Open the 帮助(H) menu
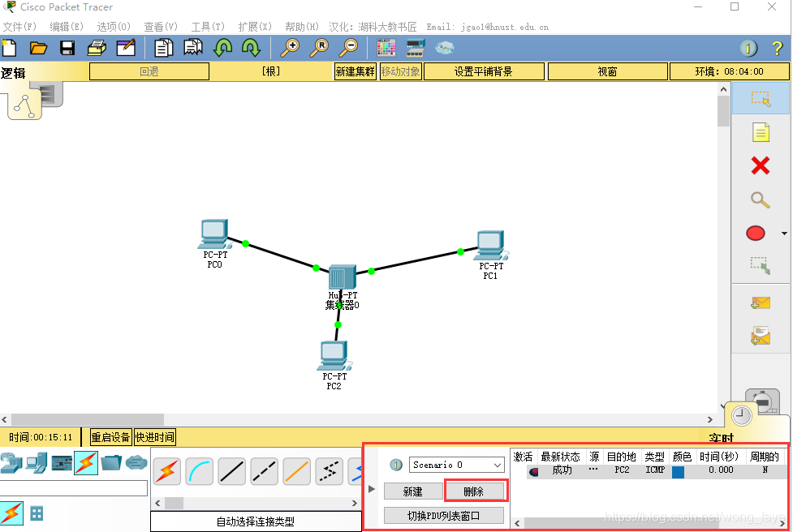This screenshot has width=793, height=532. click(x=301, y=27)
